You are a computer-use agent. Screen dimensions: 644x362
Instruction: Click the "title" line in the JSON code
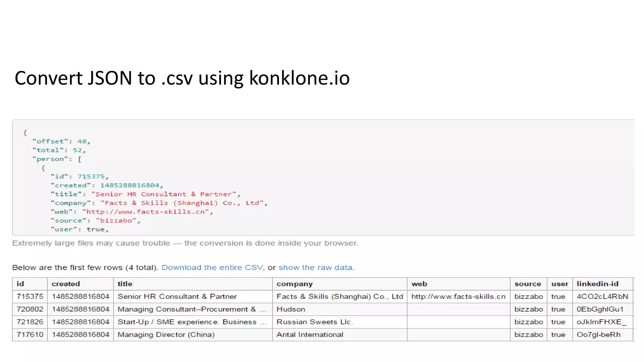tap(145, 194)
